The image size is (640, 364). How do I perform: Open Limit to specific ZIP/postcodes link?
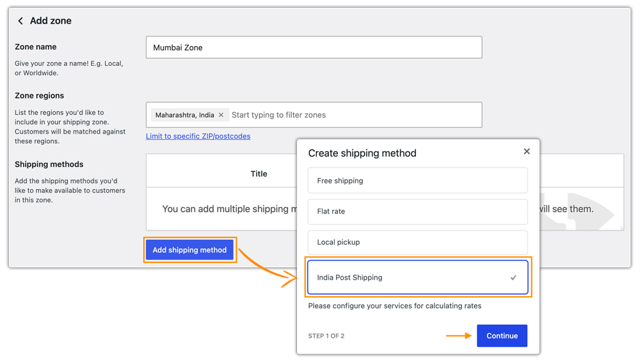(x=198, y=136)
